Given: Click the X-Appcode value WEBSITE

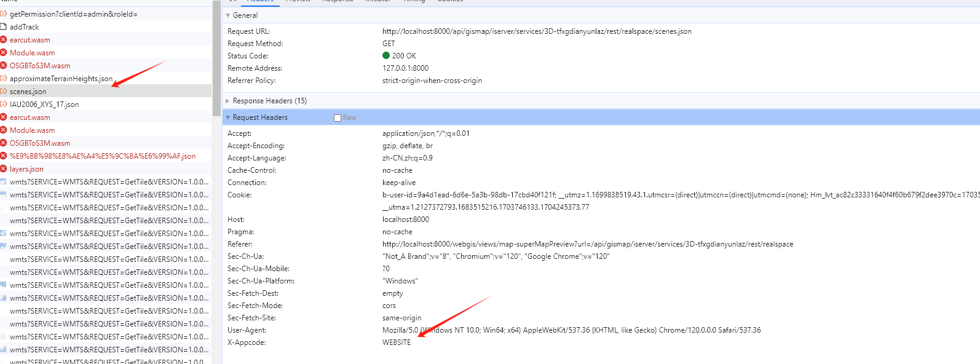Looking at the screenshot, I should pos(397,342).
